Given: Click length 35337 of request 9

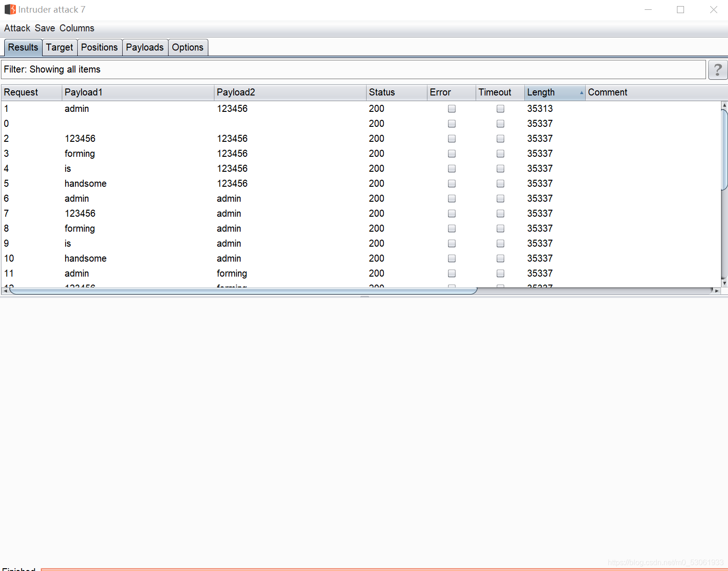Looking at the screenshot, I should 540,243.
